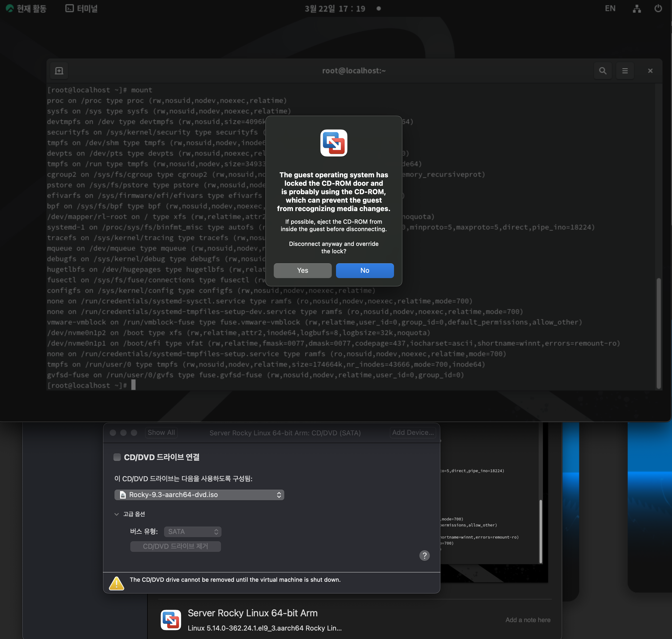This screenshot has width=672, height=639.
Task: Open the power menu icon
Action: [x=658, y=8]
